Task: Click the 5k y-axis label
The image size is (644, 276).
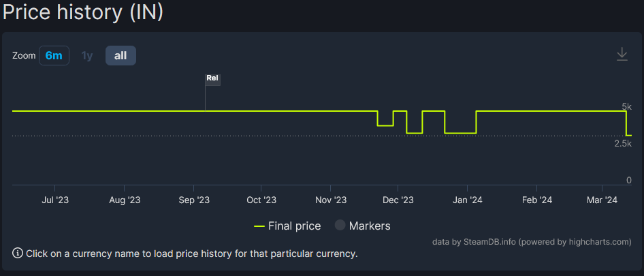Action: 626,107
